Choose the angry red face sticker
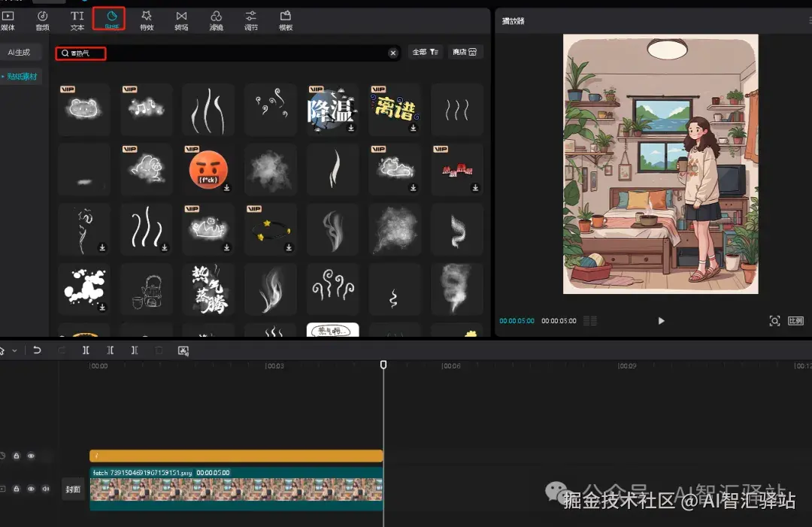 click(x=208, y=169)
